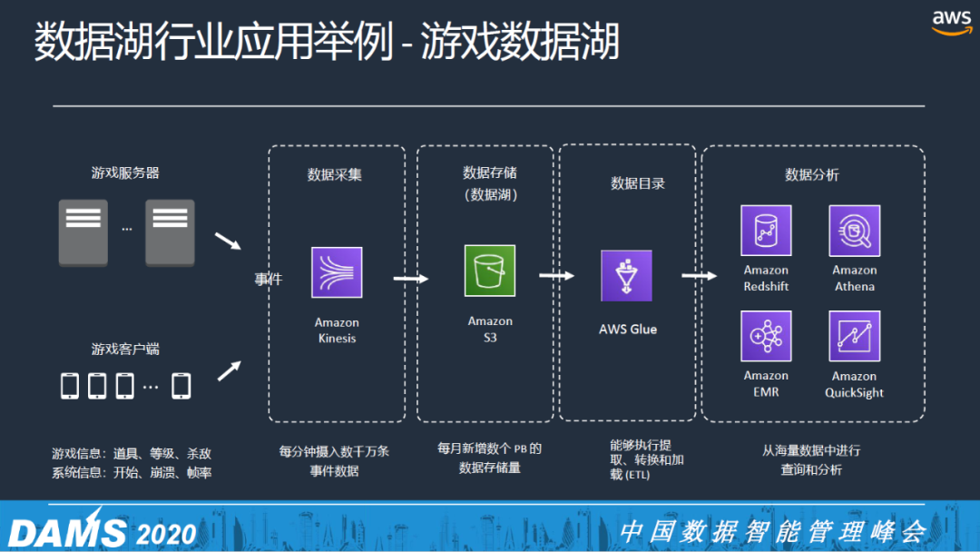Click the second game server icon
980x552 pixels.
point(170,232)
